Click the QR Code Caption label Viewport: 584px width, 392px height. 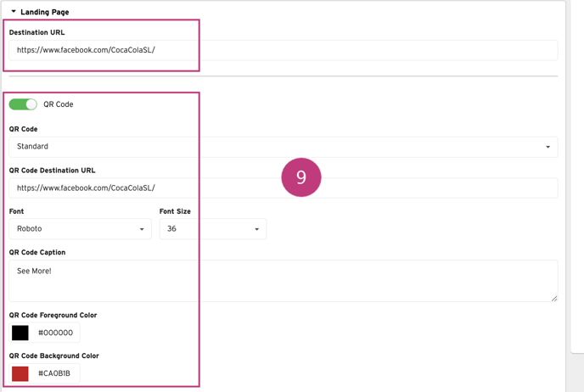(36, 252)
